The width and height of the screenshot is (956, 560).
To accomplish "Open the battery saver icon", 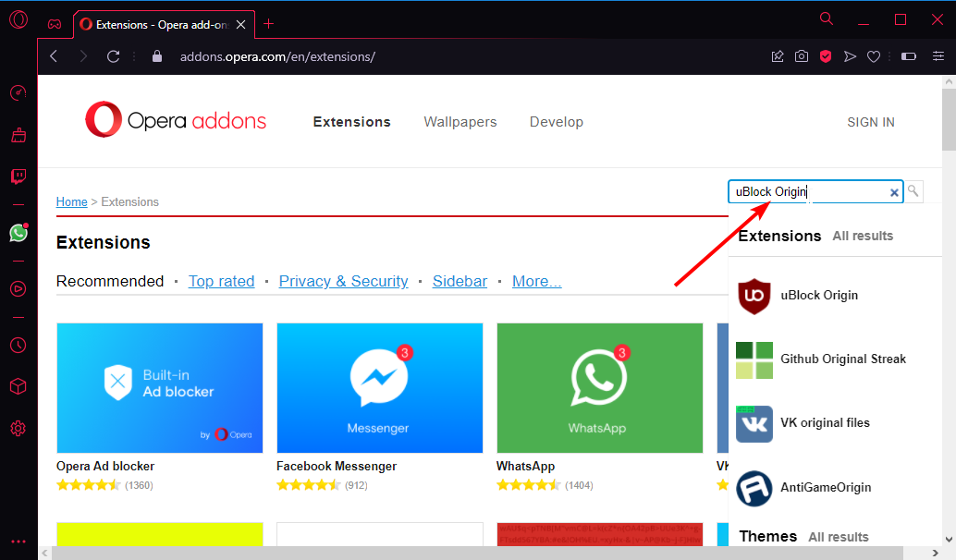I will (909, 56).
